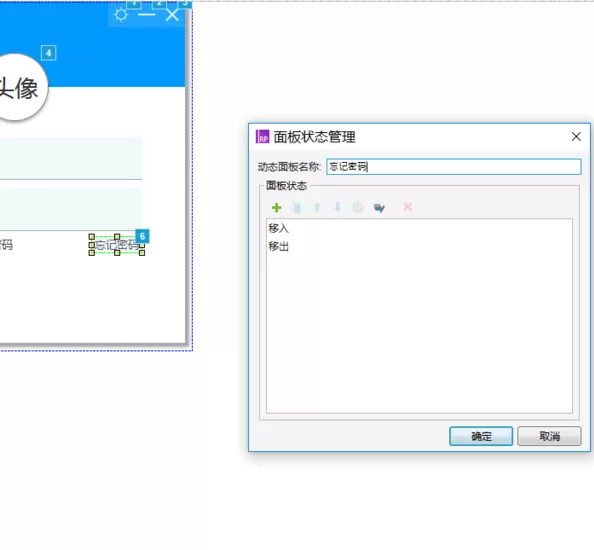Click the RP logo in the dialog title bar

coord(263,136)
